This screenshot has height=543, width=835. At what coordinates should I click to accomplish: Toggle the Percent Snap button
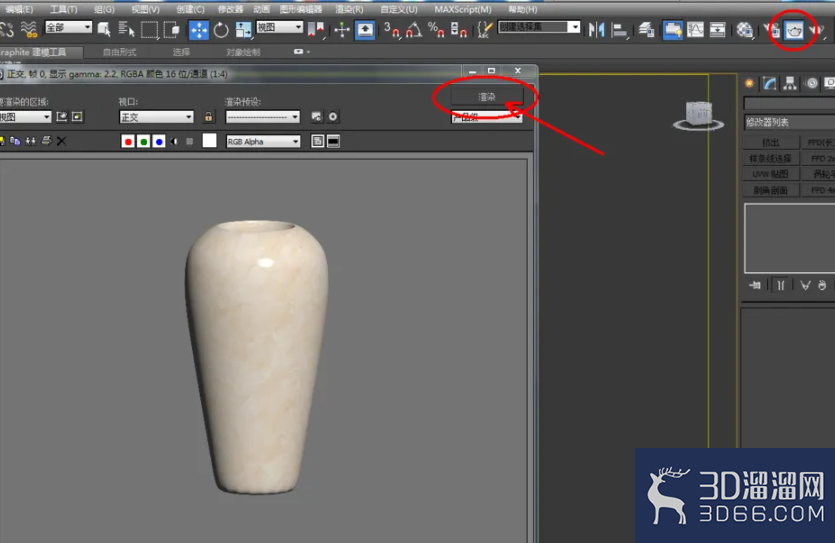436,30
